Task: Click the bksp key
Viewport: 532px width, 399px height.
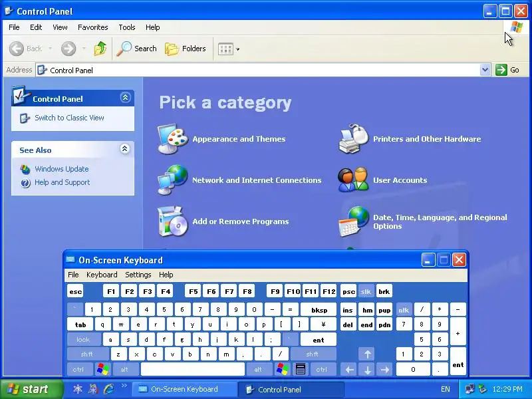Action: (x=319, y=310)
